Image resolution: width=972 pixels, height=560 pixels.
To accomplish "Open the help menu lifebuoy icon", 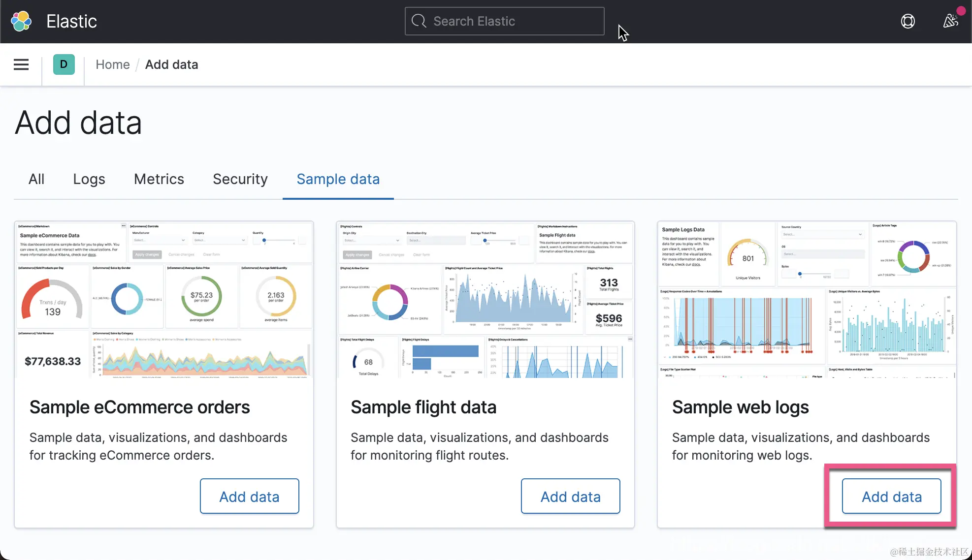I will pyautogui.click(x=907, y=21).
